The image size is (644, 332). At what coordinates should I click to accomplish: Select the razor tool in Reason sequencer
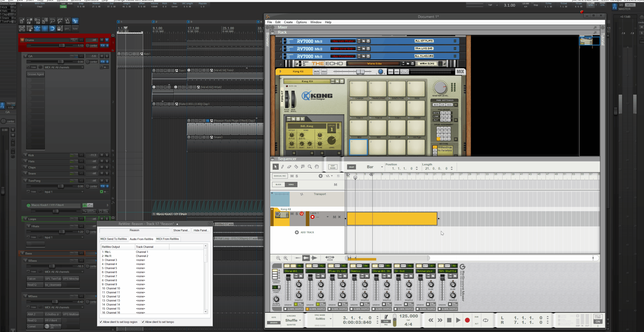[296, 167]
